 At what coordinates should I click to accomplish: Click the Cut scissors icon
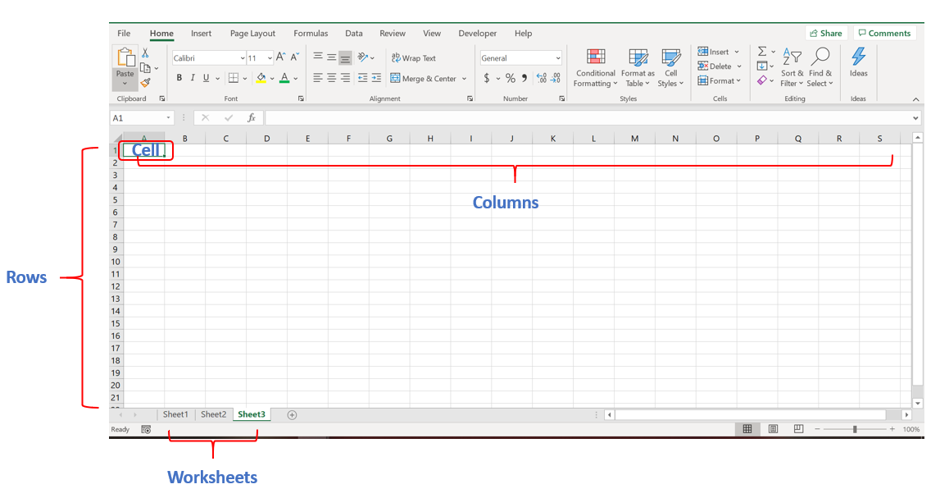[x=145, y=53]
